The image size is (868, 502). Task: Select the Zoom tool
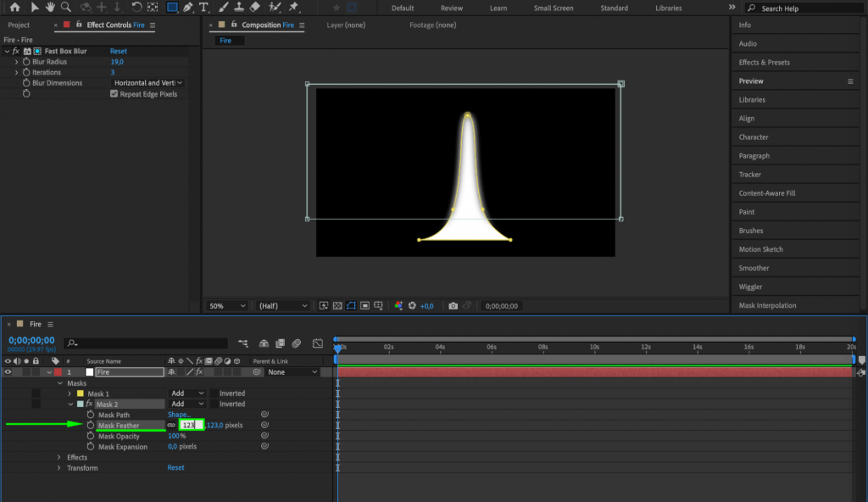pos(66,8)
